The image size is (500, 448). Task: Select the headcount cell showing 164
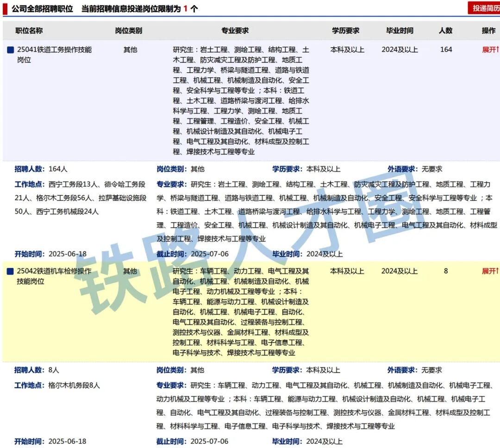click(446, 50)
